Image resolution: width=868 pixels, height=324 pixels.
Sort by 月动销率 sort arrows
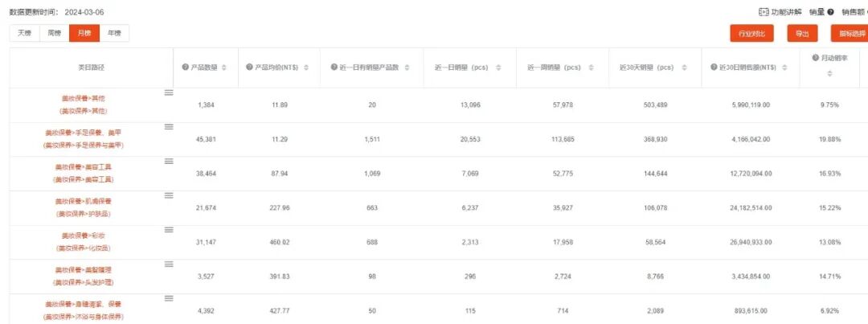829,74
